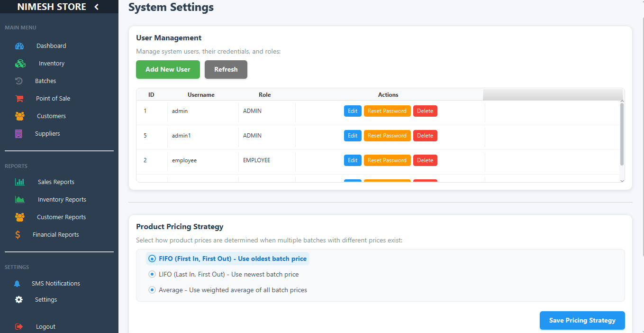Click the Sales Reports bar chart icon
Screen dimensions: 644x333
[x=20, y=182]
